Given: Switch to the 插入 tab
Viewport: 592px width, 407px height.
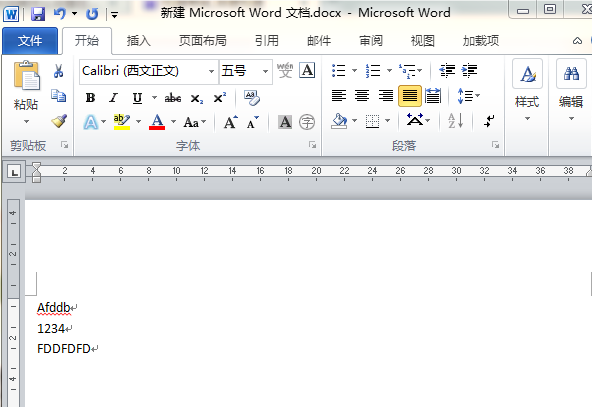Looking at the screenshot, I should click(x=139, y=40).
